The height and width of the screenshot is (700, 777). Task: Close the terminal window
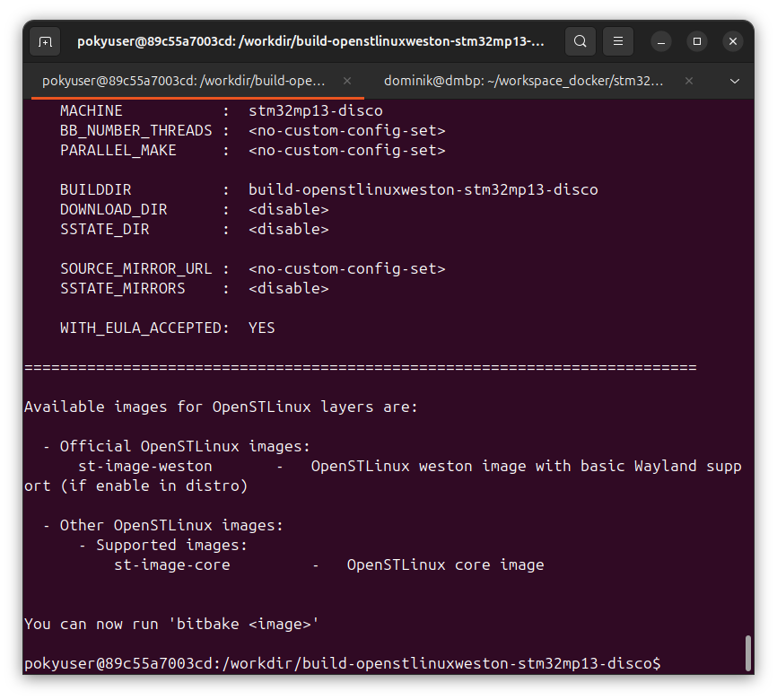(733, 41)
